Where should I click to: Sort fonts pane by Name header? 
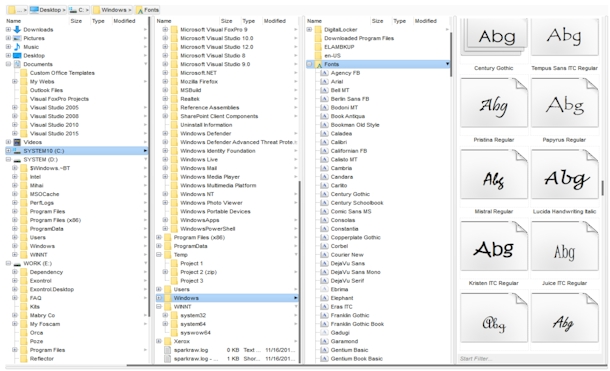[x=314, y=21]
